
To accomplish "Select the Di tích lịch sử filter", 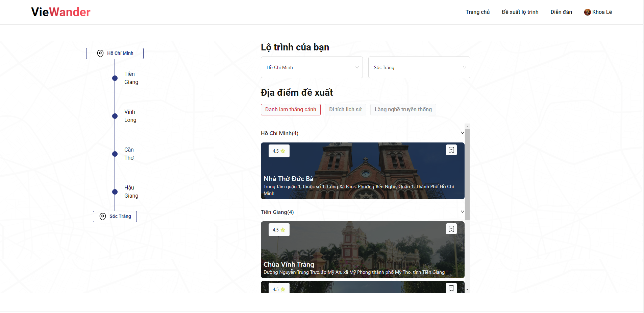I will tap(345, 109).
